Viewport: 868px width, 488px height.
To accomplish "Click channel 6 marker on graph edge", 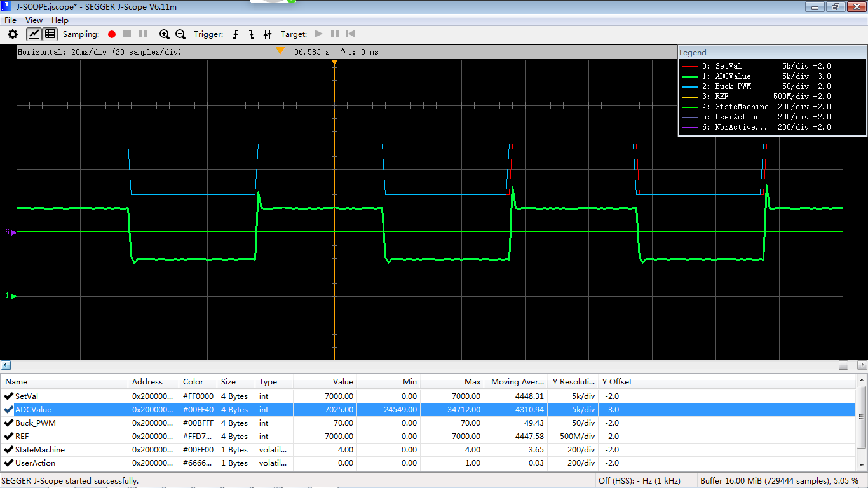I will [x=11, y=233].
